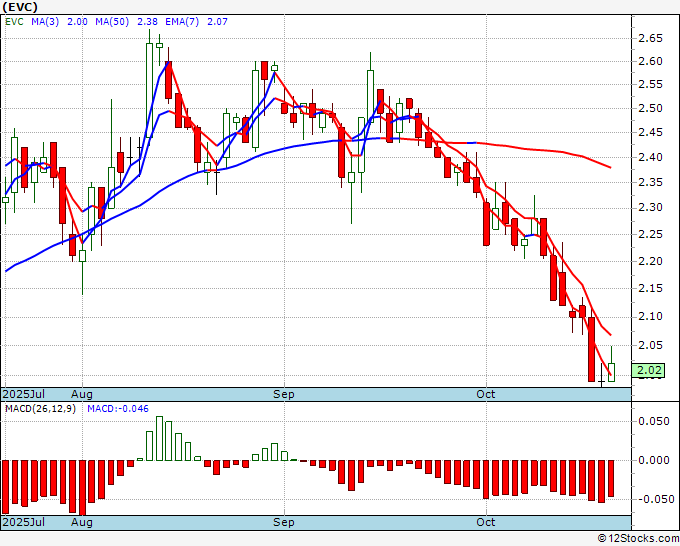Viewport: 680px width, 546px height.
Task: Click the 2.50 price axis label
Action: pyautogui.click(x=651, y=108)
